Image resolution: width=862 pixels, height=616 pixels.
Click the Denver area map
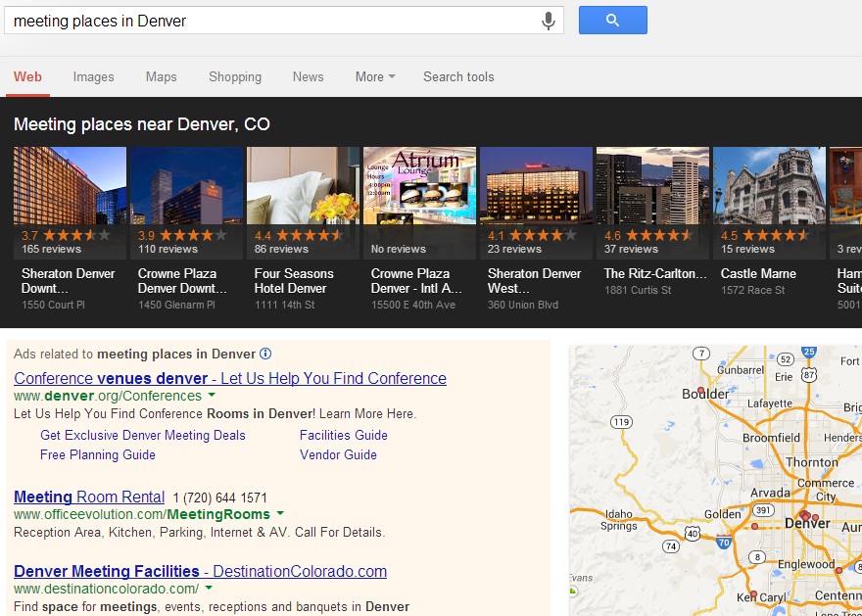(715, 481)
